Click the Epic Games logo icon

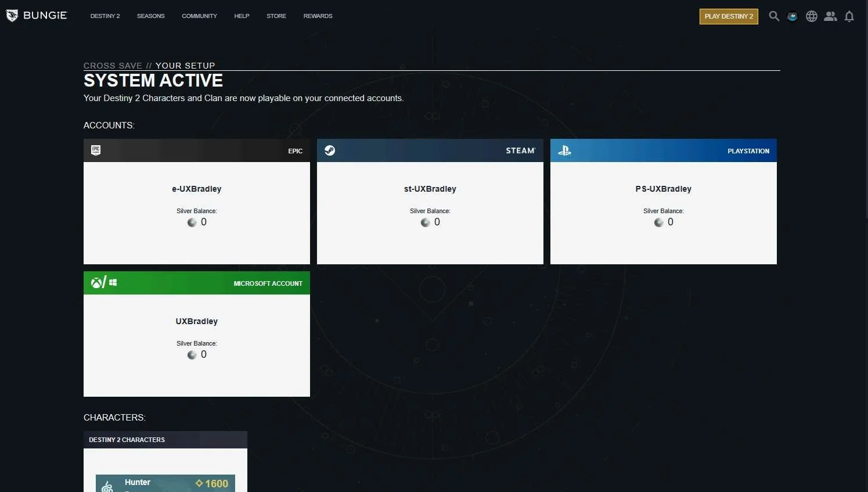[96, 150]
